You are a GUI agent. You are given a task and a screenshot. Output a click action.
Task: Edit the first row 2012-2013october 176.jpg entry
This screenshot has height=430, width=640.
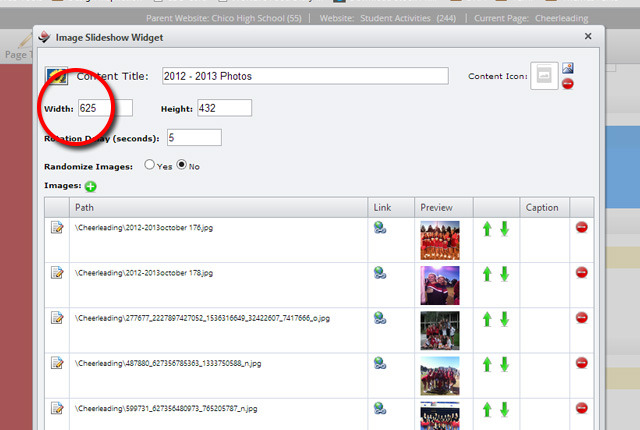58,228
